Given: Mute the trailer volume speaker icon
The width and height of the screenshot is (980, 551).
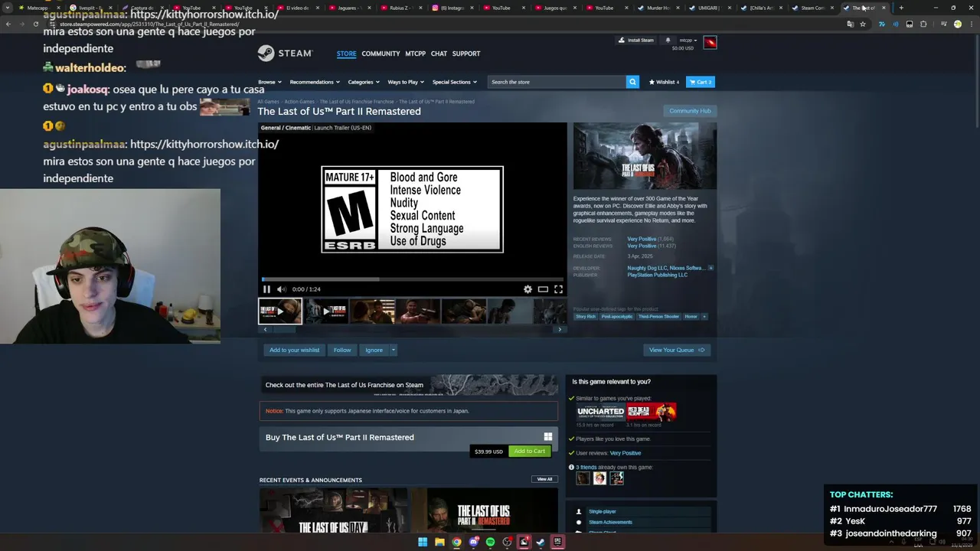Looking at the screenshot, I should [x=281, y=289].
